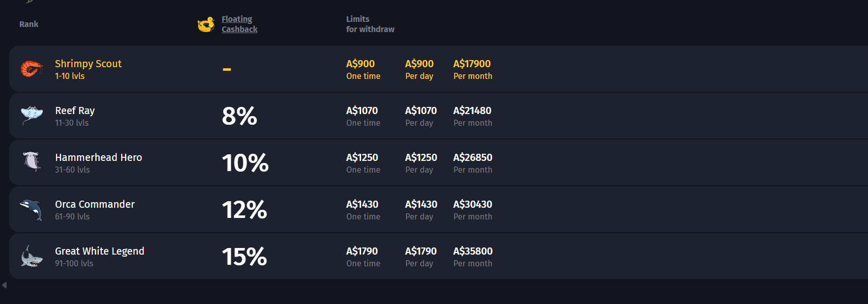
Task: Click the Shrimpy Scout shrimp icon
Action: tap(32, 69)
